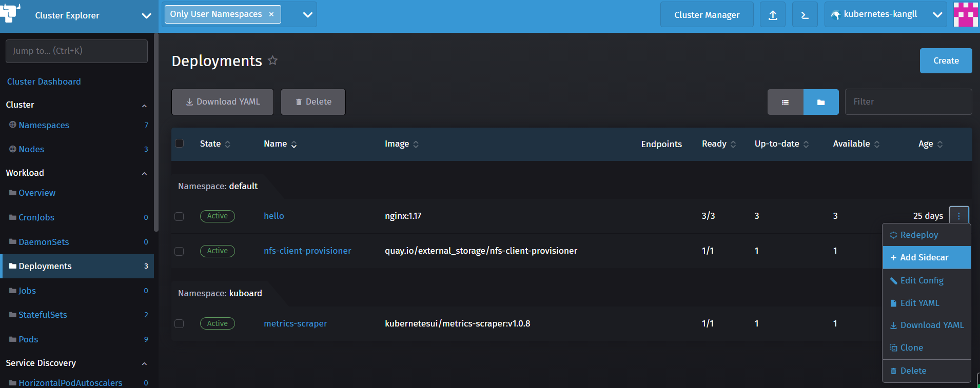Select the metrics-scraper deployment checkbox

(179, 324)
